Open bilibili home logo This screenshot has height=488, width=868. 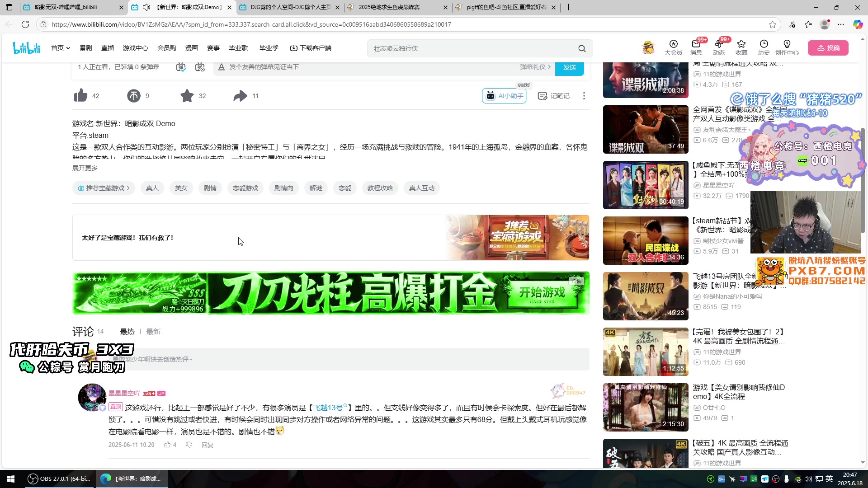pos(26,48)
